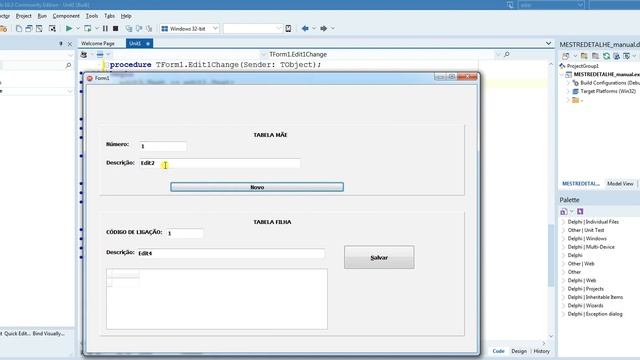
Task: Open the Help menu
Action: click(126, 16)
